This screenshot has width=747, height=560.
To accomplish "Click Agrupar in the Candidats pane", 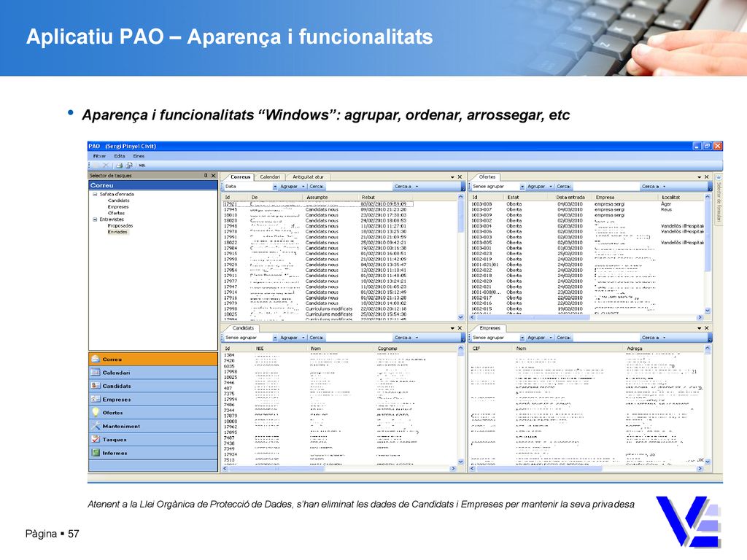I will pyautogui.click(x=289, y=338).
